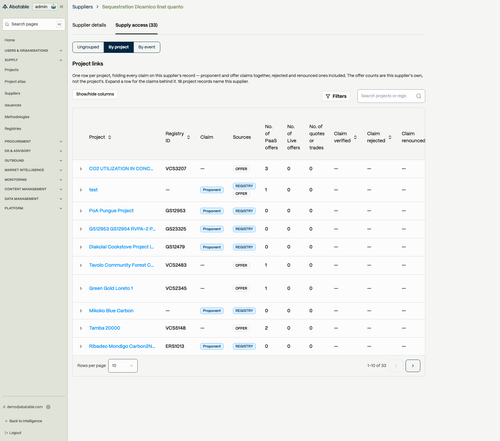
Task: Sort by the Registry ID column arrows
Action: (188, 137)
